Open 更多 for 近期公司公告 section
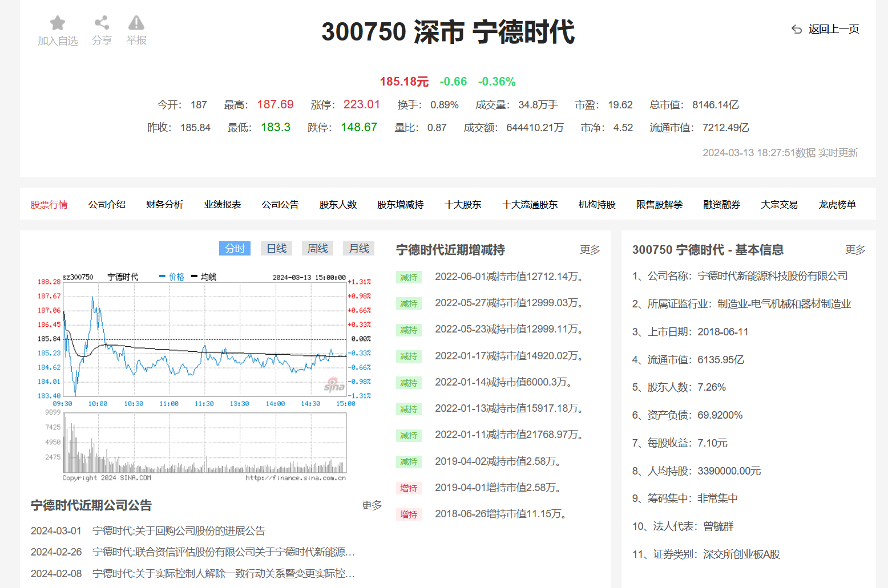Image resolution: width=888 pixels, height=588 pixels. (x=372, y=505)
